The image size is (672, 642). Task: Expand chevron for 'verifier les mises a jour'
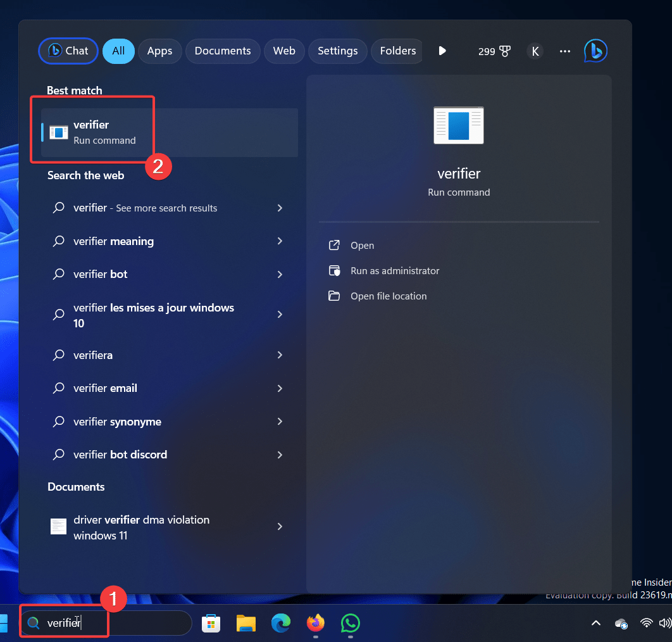(x=280, y=315)
